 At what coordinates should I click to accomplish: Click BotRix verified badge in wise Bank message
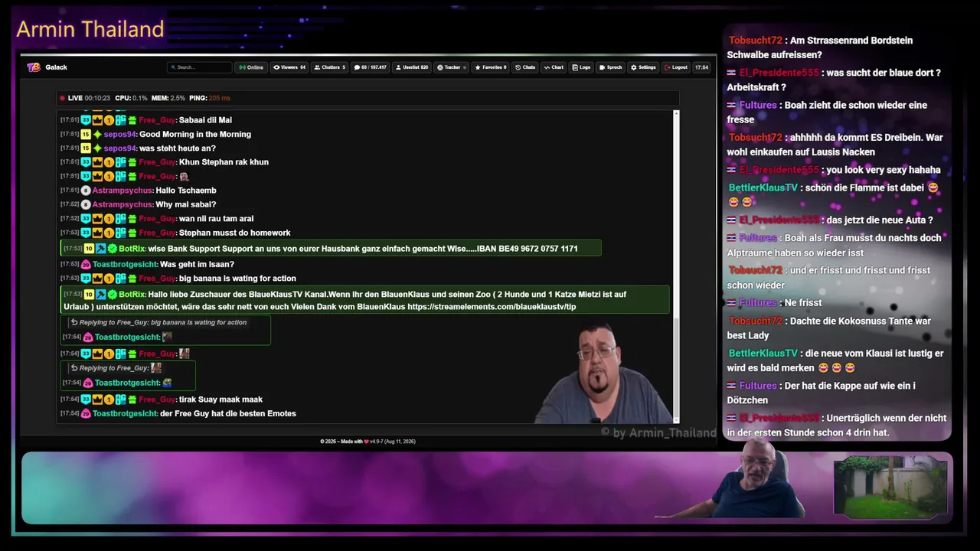112,249
